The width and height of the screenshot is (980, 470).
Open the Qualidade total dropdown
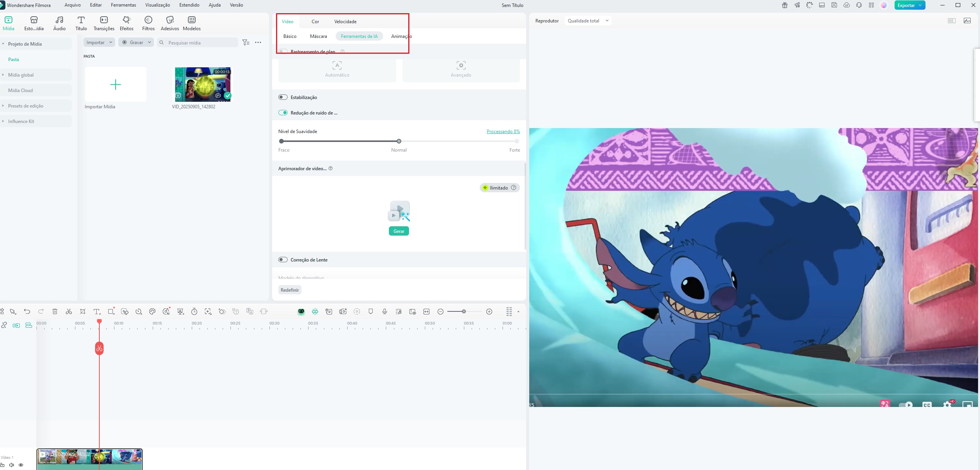tap(588, 21)
